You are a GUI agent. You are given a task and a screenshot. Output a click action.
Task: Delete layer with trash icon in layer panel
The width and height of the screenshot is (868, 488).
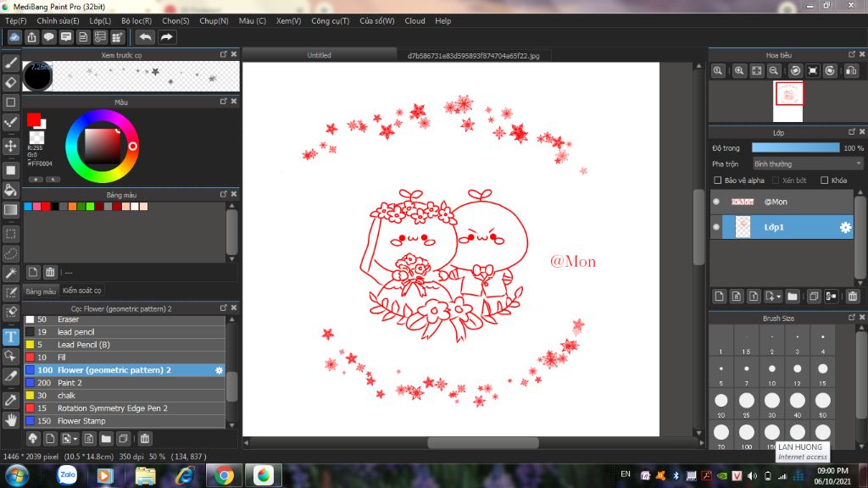point(853,297)
